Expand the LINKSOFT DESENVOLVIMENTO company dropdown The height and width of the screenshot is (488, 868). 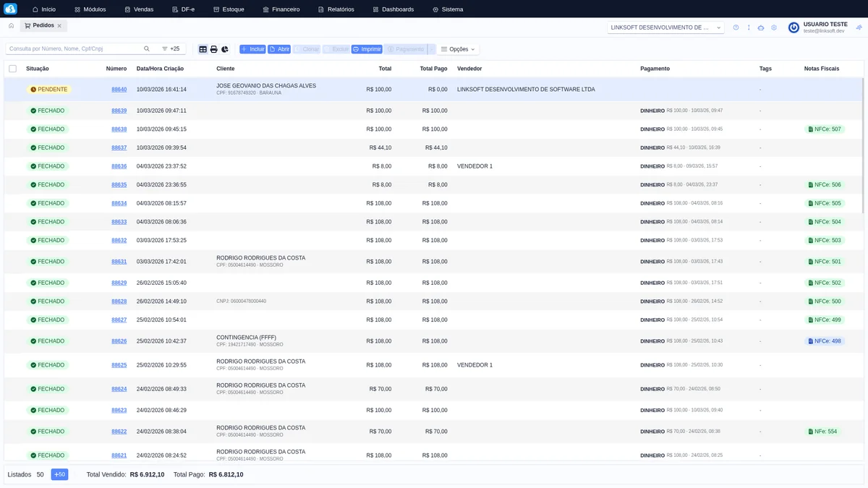(665, 27)
